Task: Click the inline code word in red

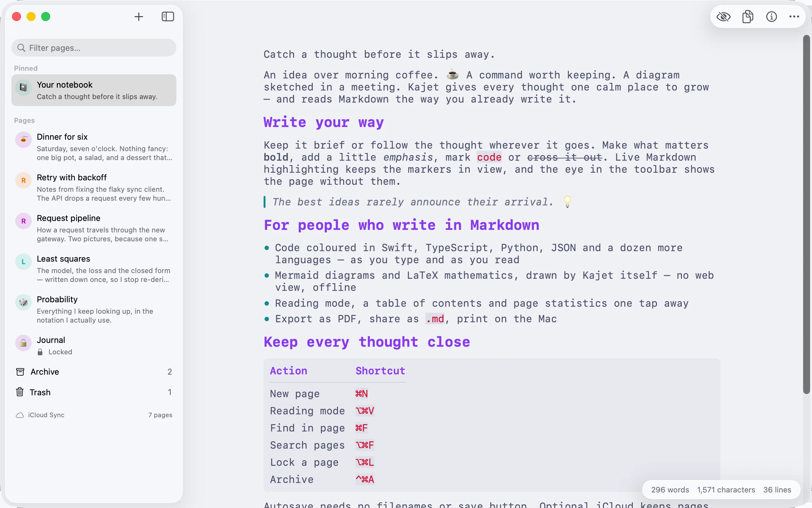Action: coord(489,157)
